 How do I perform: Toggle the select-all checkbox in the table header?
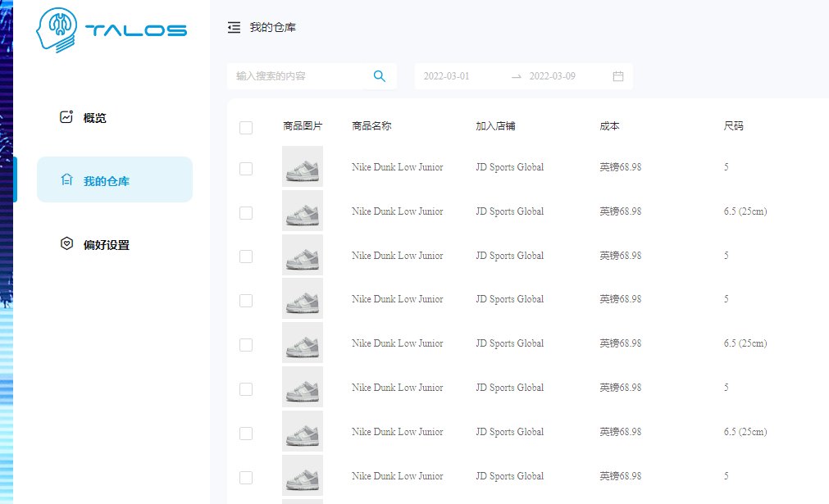coord(246,127)
